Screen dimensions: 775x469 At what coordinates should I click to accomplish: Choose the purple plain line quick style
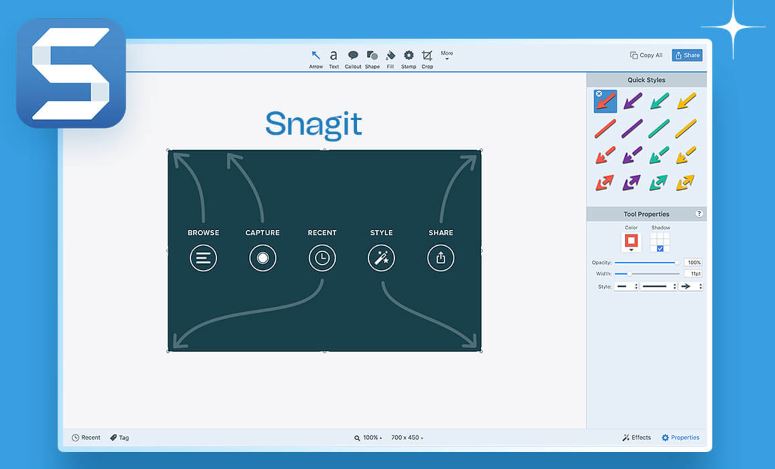click(x=632, y=129)
